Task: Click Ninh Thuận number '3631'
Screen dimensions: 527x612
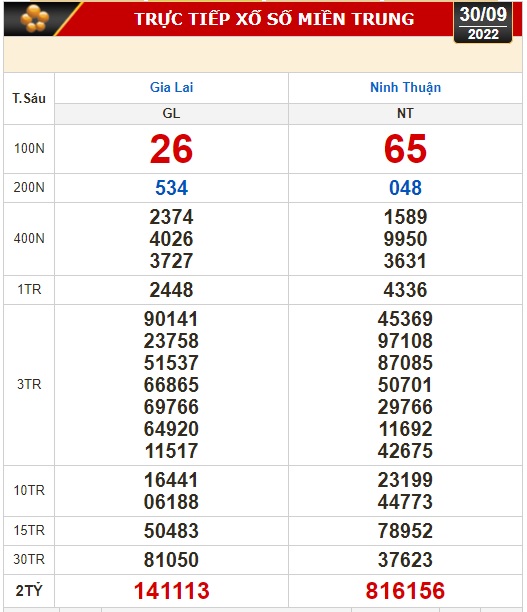Action: [x=405, y=261]
